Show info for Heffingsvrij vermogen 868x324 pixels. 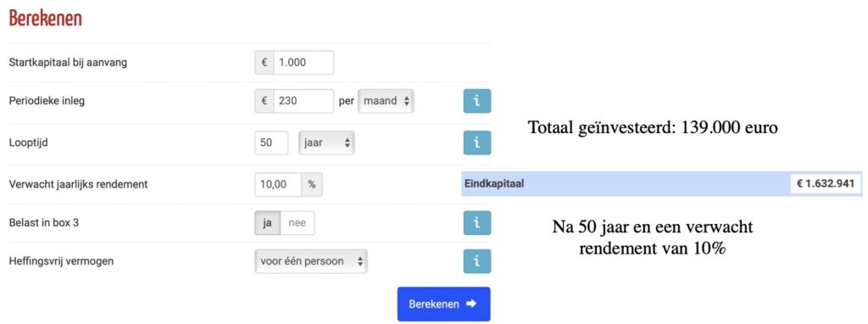click(x=476, y=261)
